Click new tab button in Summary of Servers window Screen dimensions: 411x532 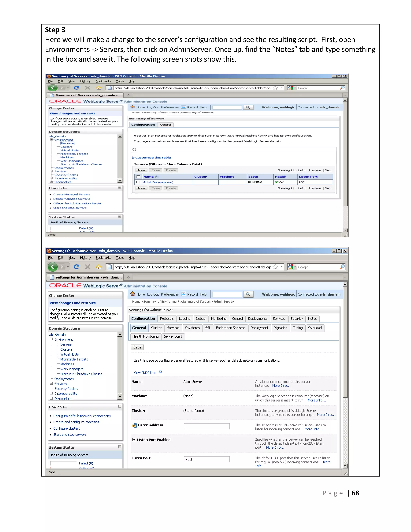[x=128, y=95]
